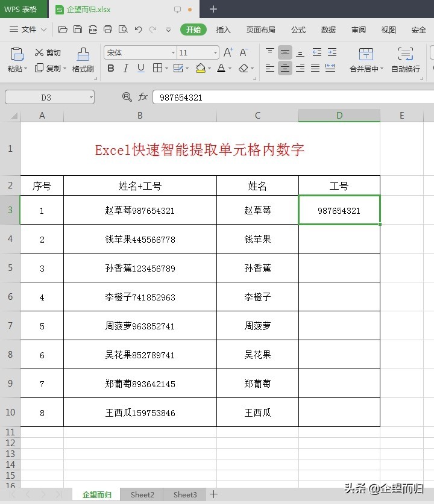Image resolution: width=434 pixels, height=504 pixels.
Task: Switch to the 页面布局 tab
Action: pyautogui.click(x=261, y=30)
